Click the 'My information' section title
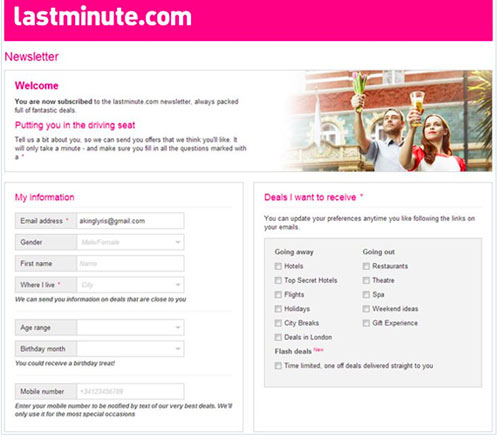 tap(44, 197)
